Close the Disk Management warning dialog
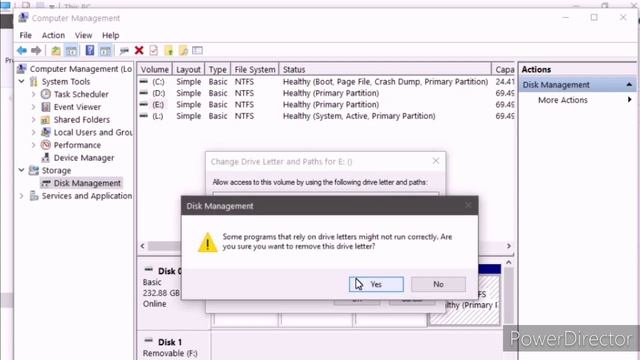640x360 pixels. (468, 205)
